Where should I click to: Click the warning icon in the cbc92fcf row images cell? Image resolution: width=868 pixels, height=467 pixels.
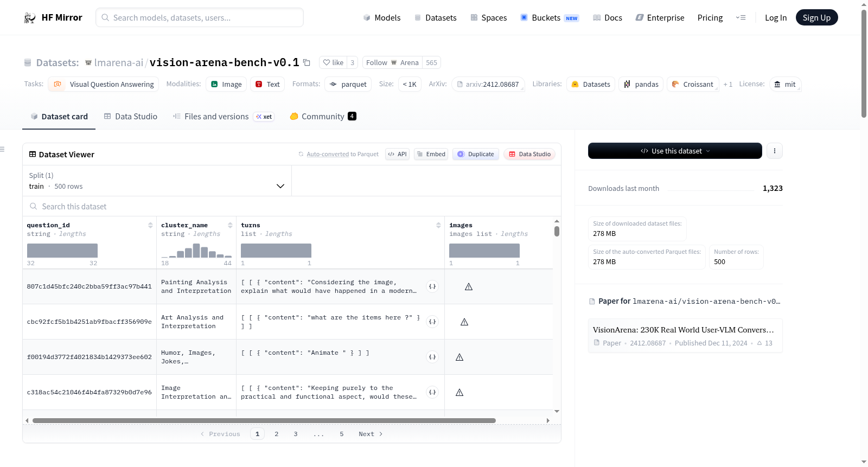click(x=464, y=322)
